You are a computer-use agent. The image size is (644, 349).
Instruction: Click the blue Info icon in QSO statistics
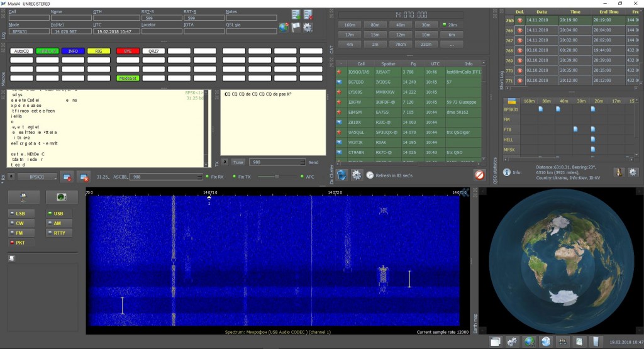507,172
